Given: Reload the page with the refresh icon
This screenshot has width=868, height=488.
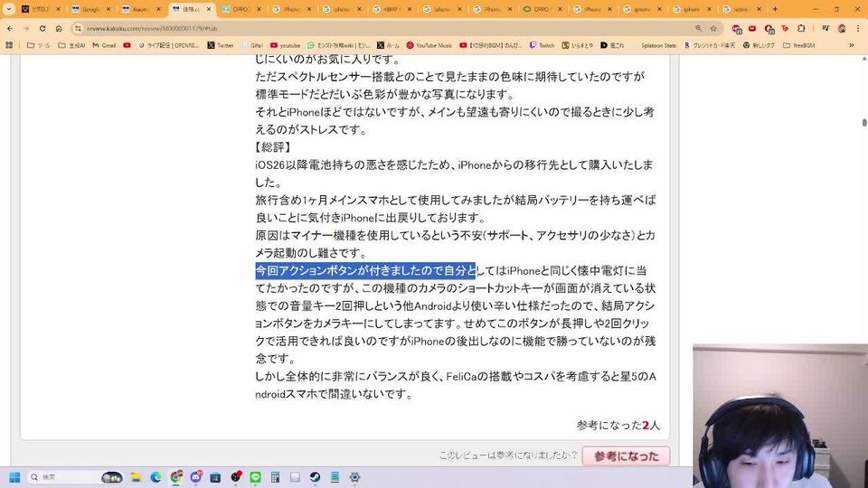Looking at the screenshot, I should pyautogui.click(x=42, y=28).
